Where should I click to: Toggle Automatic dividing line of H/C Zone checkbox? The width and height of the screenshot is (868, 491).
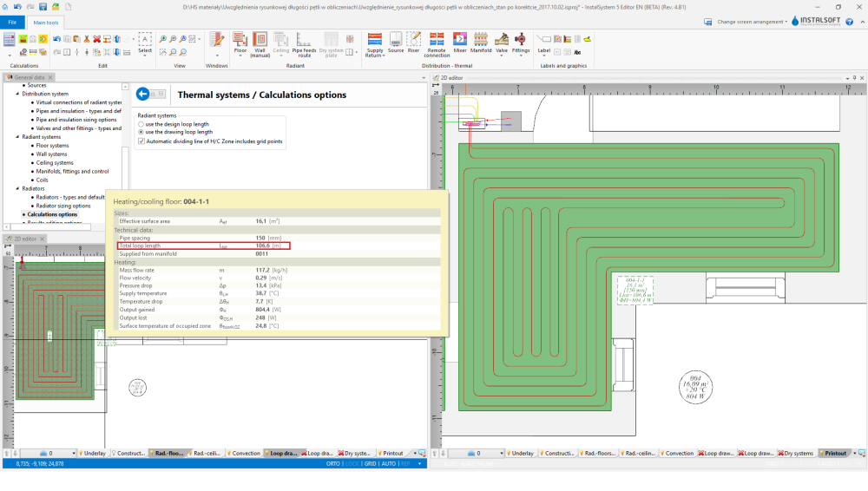pyautogui.click(x=141, y=141)
